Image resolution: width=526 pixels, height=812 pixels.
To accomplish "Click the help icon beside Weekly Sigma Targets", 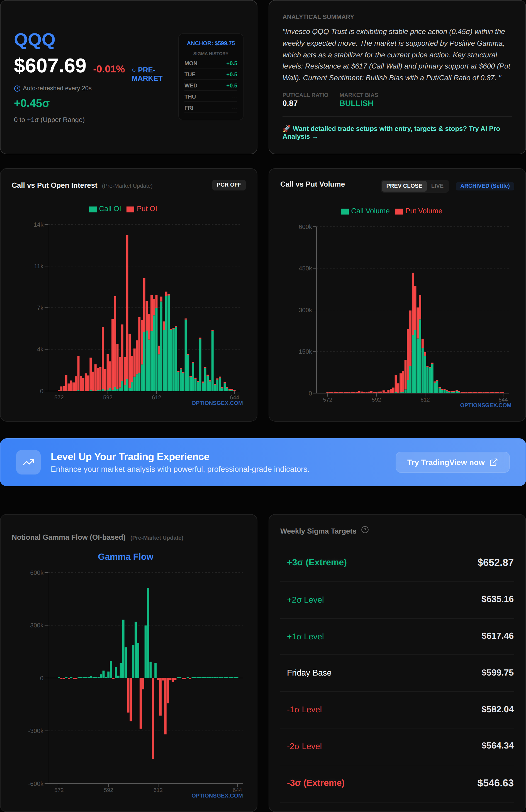I will coord(365,530).
